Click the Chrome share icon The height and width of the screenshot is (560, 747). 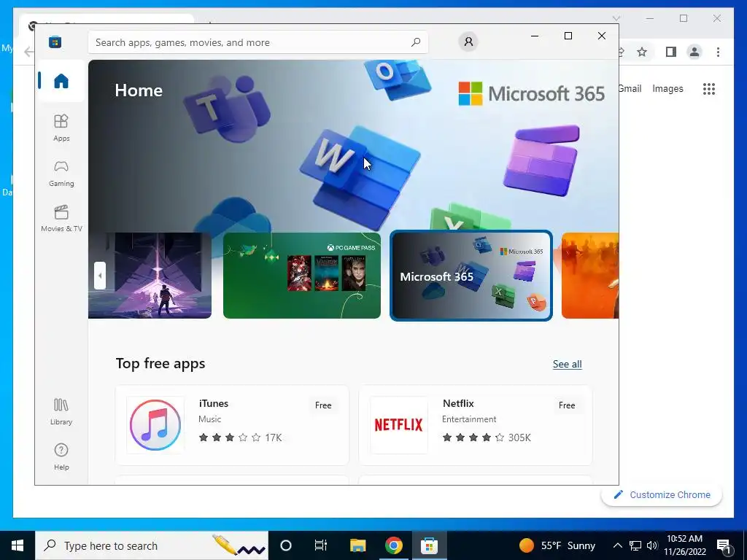coord(622,52)
